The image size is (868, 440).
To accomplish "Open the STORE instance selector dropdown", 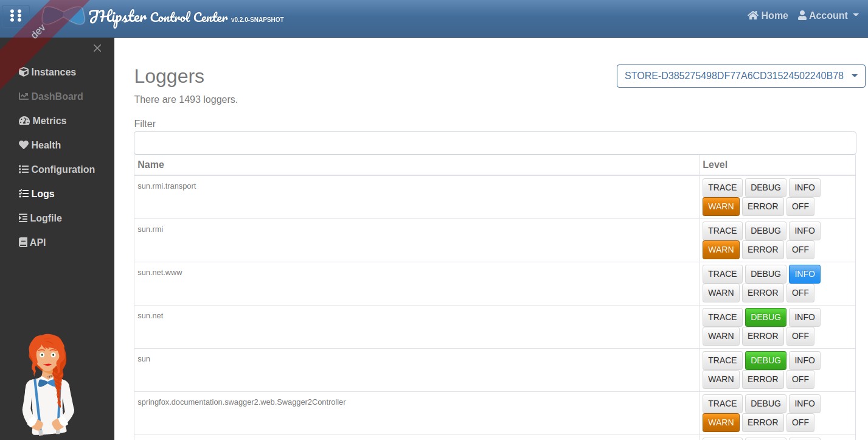I will click(740, 76).
